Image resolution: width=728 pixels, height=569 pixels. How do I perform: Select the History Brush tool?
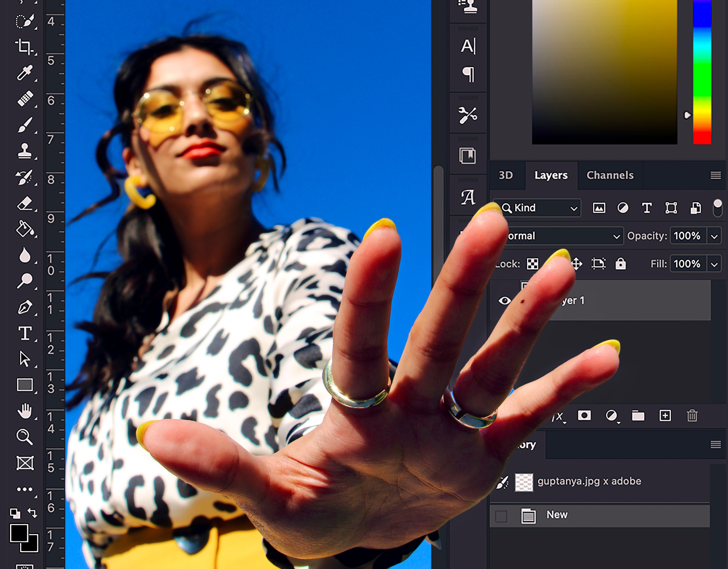coord(24,177)
